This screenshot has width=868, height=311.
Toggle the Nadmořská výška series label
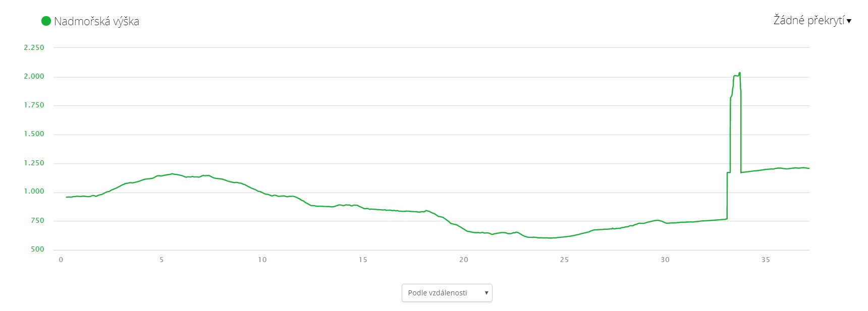pos(96,21)
